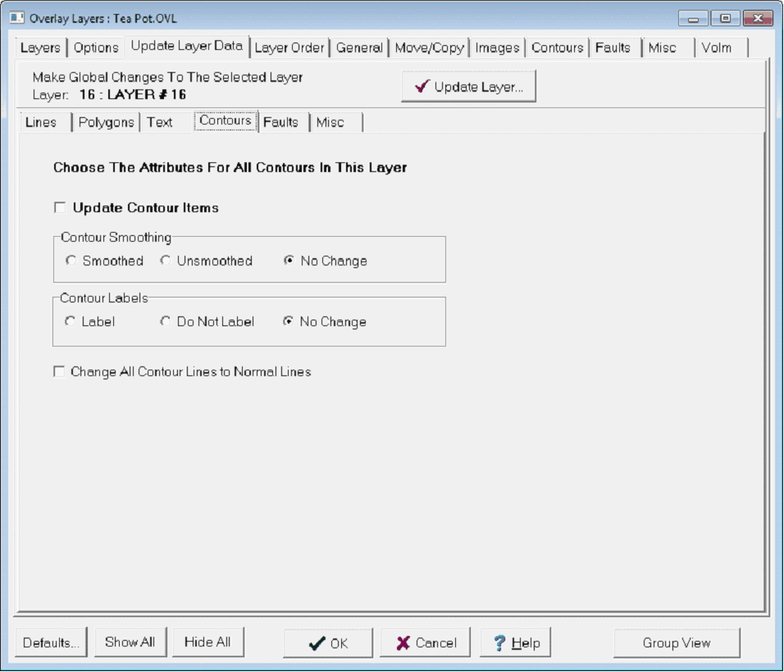Click the app icon in the title bar
784x672 pixels.
click(x=16, y=18)
